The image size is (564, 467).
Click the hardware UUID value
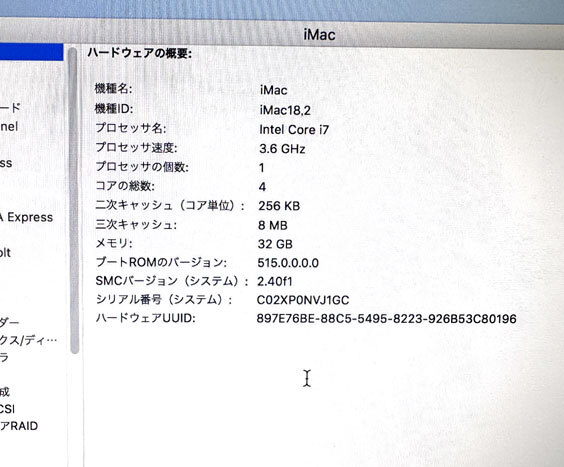click(x=386, y=318)
